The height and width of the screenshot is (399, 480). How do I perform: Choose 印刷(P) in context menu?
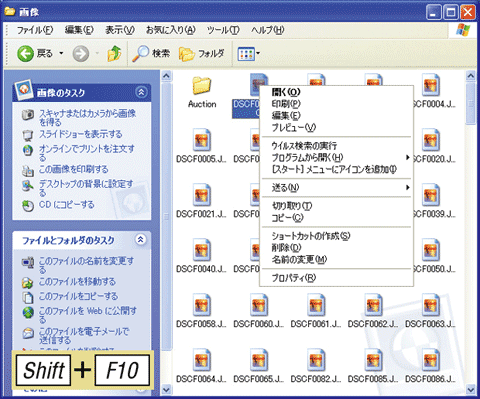click(x=336, y=104)
